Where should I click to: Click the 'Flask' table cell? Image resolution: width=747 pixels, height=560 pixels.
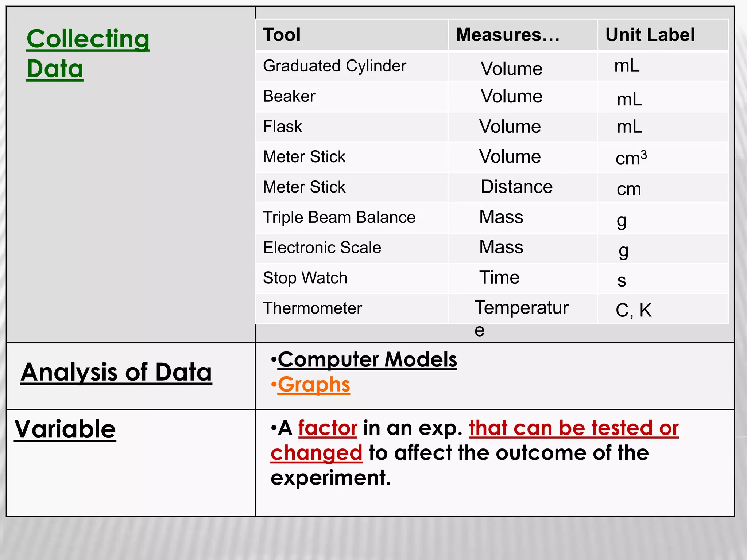pos(352,127)
